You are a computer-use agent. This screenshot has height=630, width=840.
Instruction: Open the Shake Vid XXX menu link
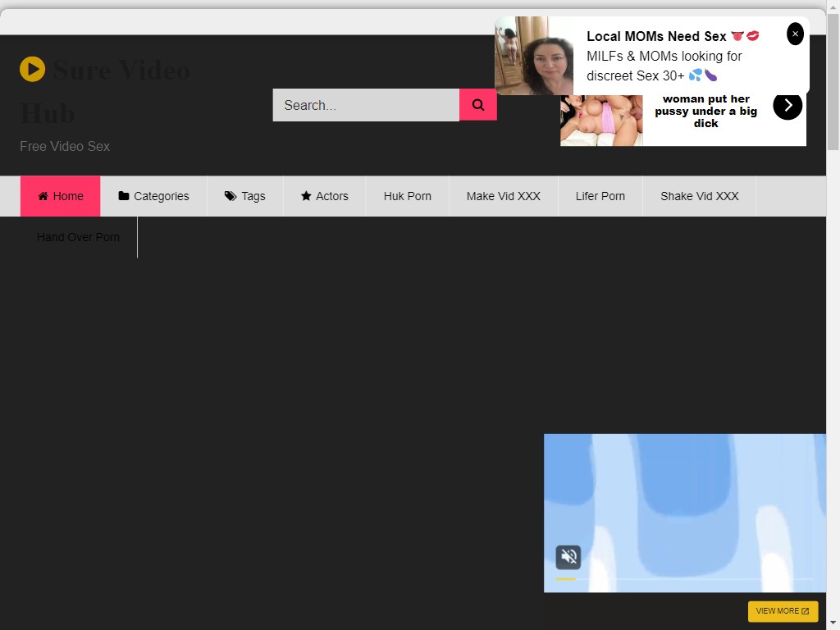click(x=700, y=196)
